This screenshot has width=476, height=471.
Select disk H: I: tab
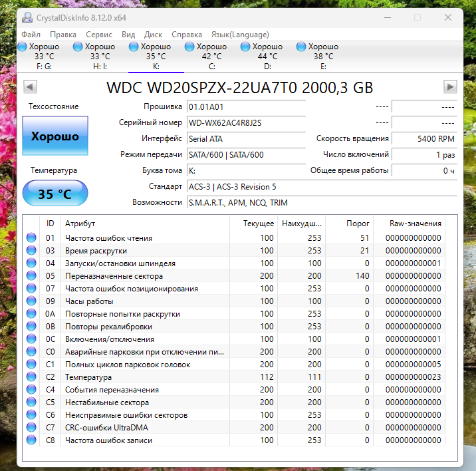point(100,57)
